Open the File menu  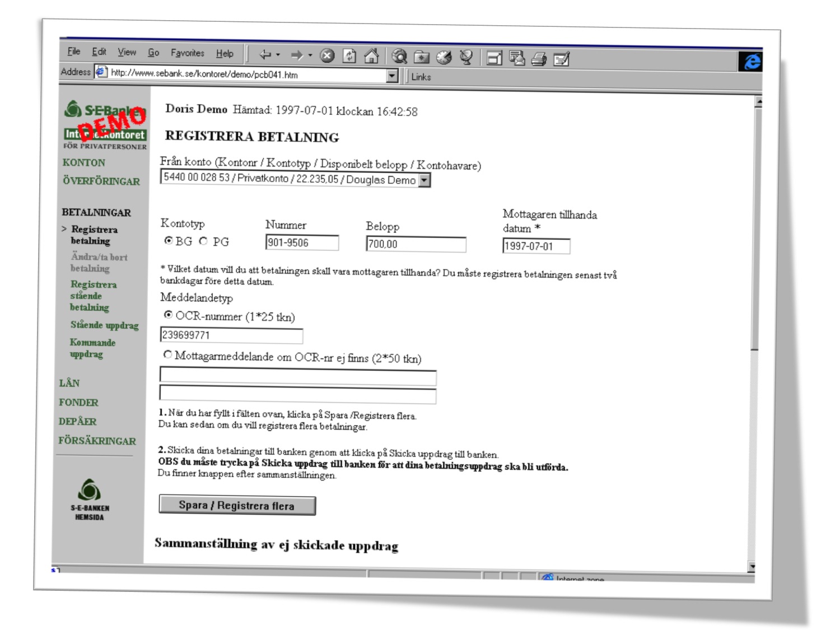coord(74,51)
